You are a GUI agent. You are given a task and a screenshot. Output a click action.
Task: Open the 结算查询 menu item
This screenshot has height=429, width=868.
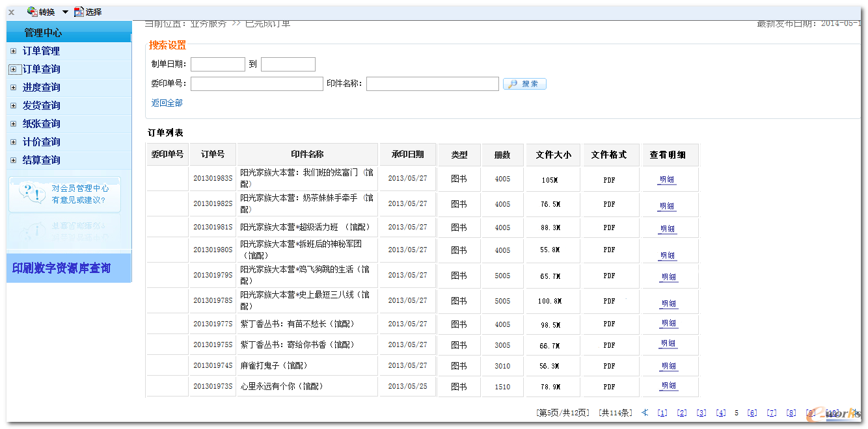pos(42,160)
